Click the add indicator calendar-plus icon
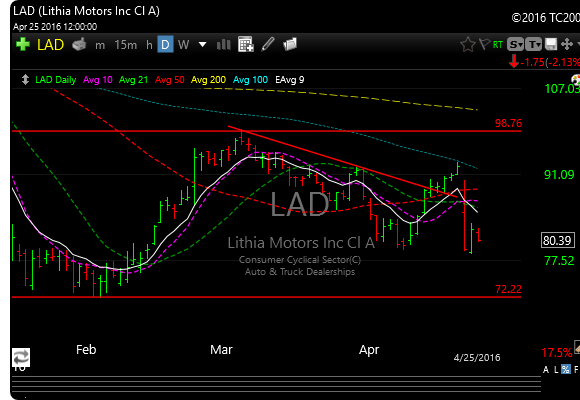The width and height of the screenshot is (580, 400). click(246, 44)
